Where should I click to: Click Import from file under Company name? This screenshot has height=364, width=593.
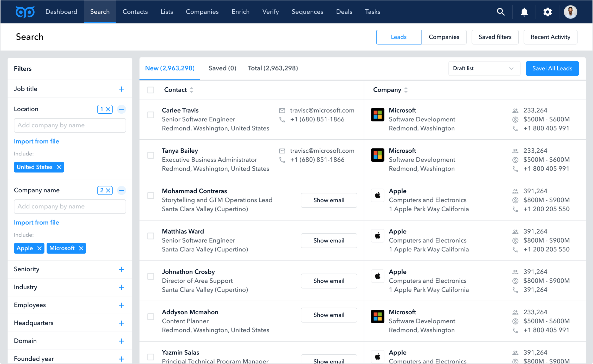[36, 222]
